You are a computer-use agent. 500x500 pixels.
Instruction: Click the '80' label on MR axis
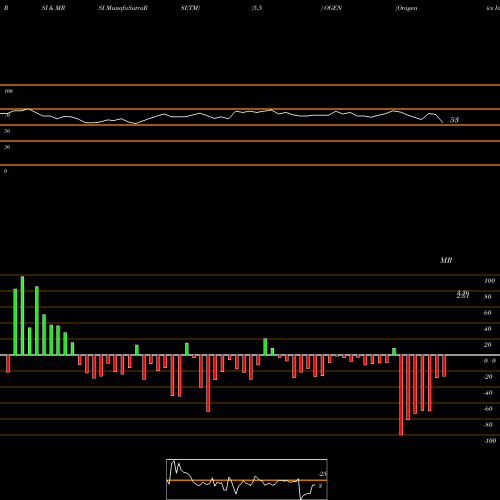(x=487, y=297)
